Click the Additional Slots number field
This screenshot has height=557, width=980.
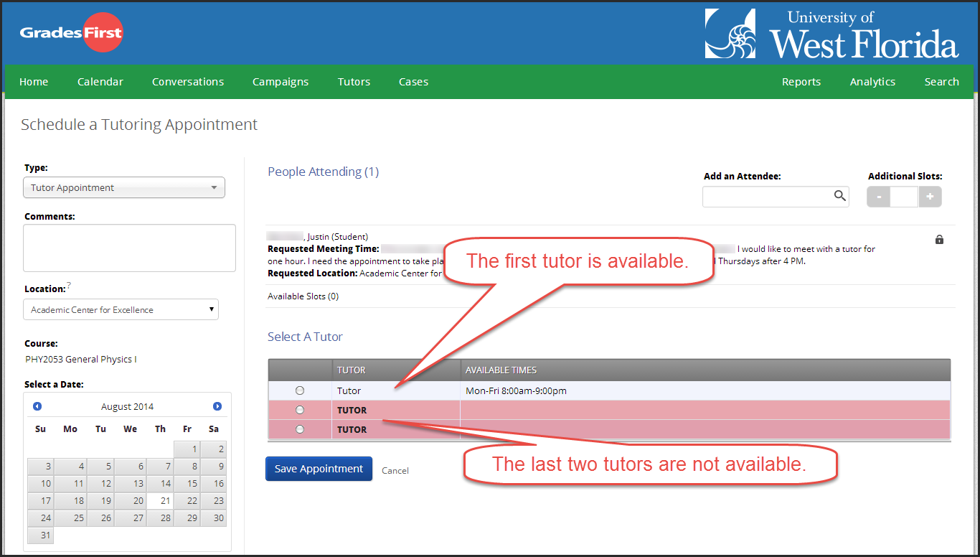904,197
